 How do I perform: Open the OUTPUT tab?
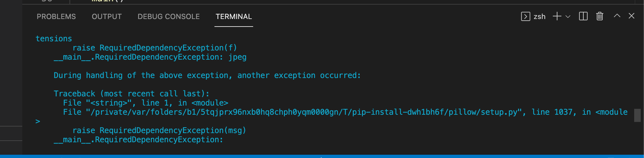(107, 16)
